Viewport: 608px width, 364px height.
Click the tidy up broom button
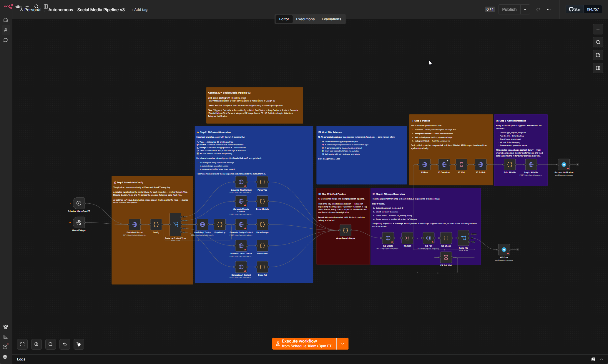coord(79,344)
